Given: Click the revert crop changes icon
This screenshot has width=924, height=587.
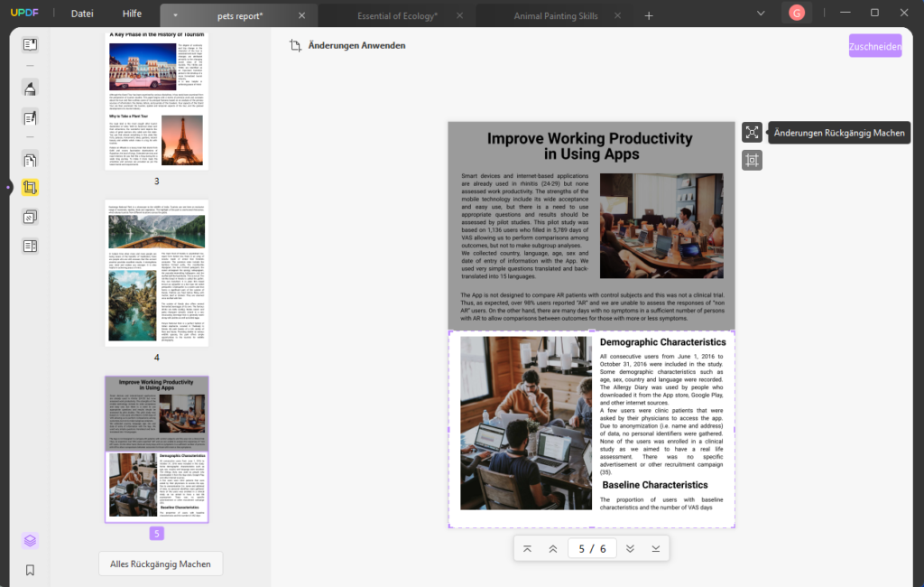Looking at the screenshot, I should (x=752, y=133).
